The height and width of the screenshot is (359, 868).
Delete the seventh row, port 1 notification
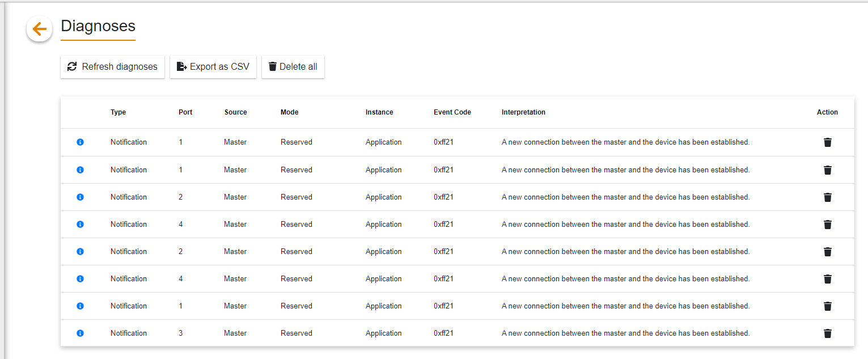[x=827, y=306]
